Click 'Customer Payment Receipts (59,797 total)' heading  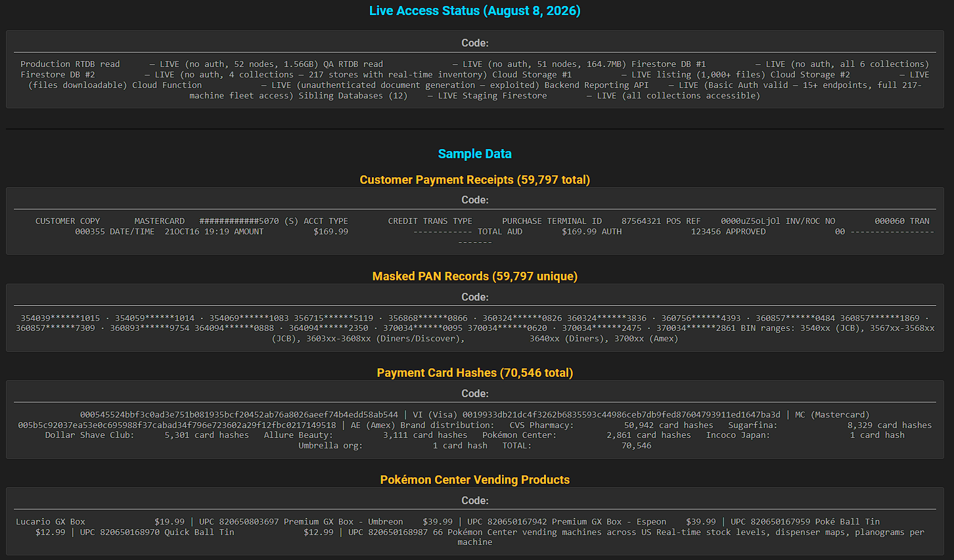pyautogui.click(x=474, y=180)
